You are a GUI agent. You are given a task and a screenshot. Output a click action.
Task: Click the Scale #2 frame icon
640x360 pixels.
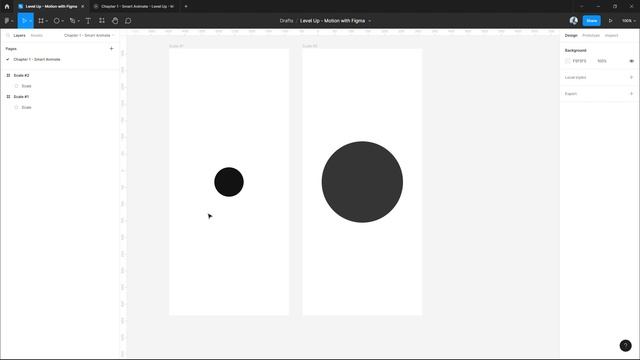(x=8, y=76)
